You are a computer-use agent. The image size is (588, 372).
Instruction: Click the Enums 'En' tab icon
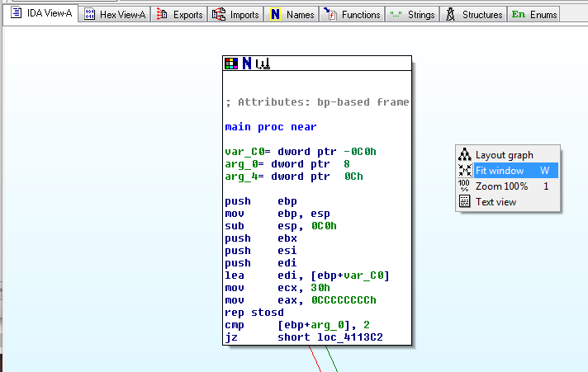[518, 14]
